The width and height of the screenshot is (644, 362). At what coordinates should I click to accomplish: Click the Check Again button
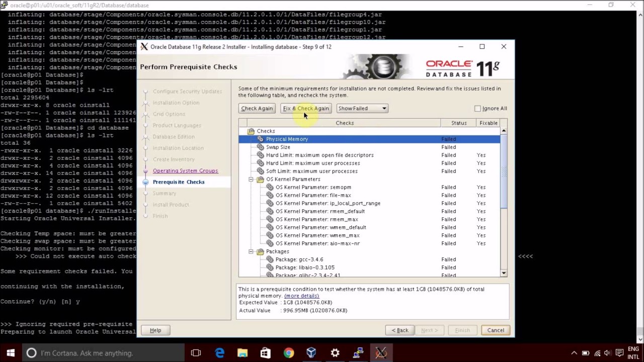pos(257,108)
